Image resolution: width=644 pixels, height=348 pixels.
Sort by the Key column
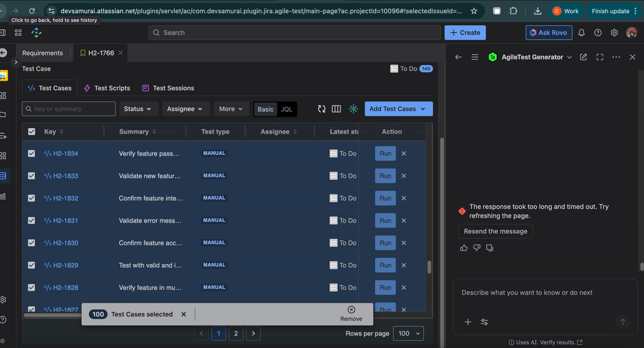[x=54, y=132]
